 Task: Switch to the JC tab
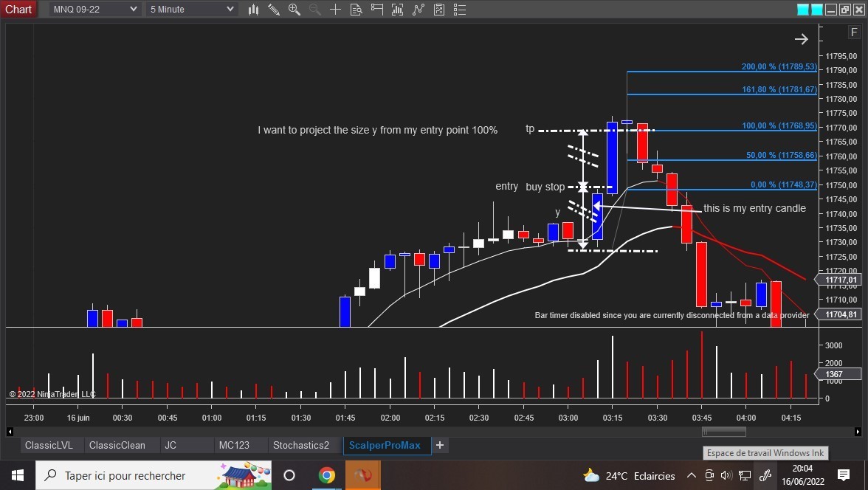click(x=170, y=445)
